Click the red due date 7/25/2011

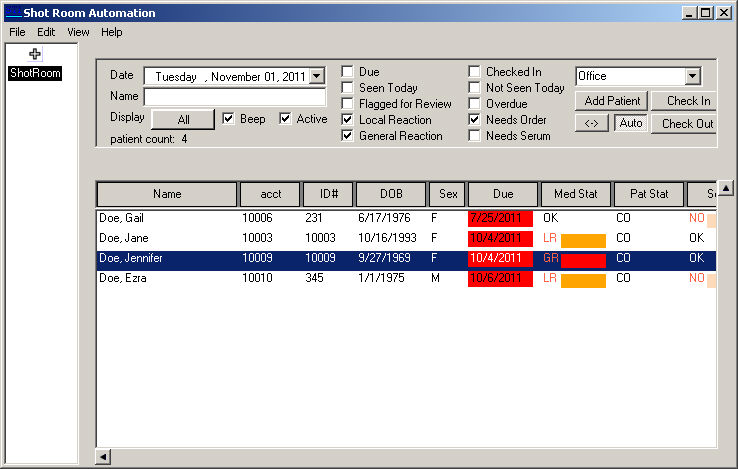500,218
